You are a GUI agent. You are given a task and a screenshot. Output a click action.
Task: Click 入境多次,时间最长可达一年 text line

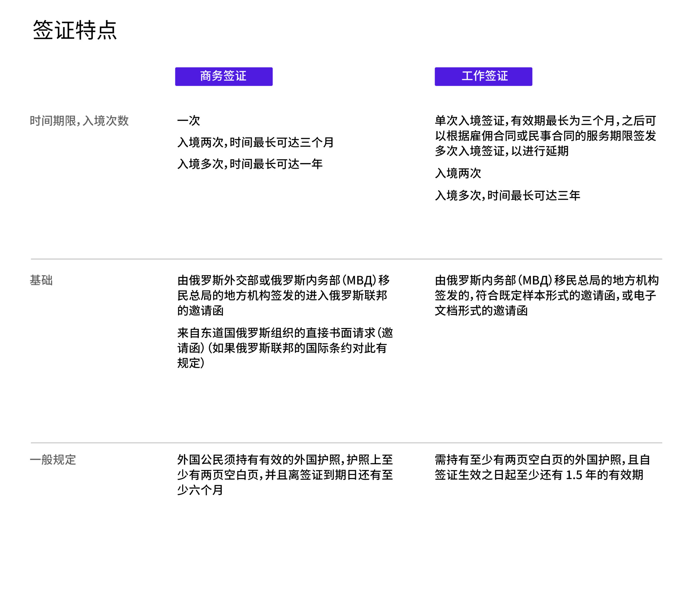(250, 164)
